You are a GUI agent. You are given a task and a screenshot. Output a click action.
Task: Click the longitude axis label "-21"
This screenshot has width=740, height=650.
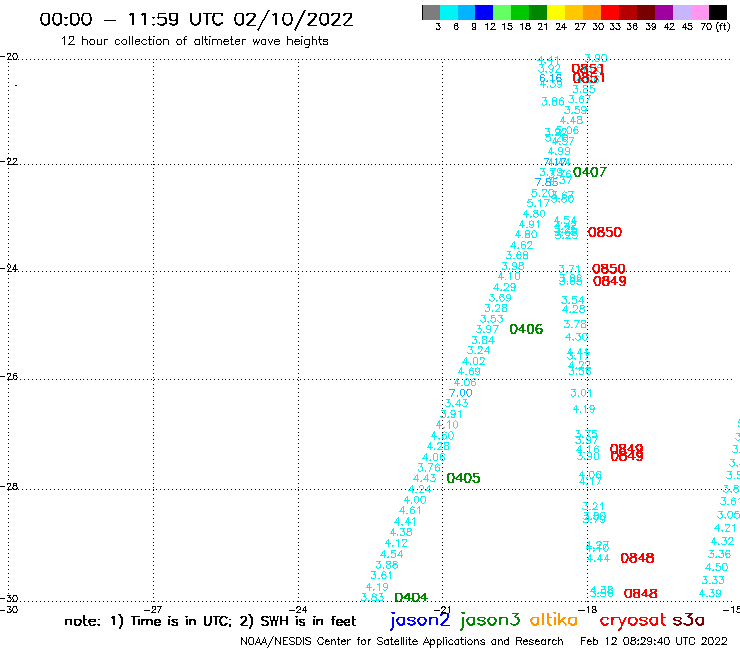pyautogui.click(x=442, y=609)
